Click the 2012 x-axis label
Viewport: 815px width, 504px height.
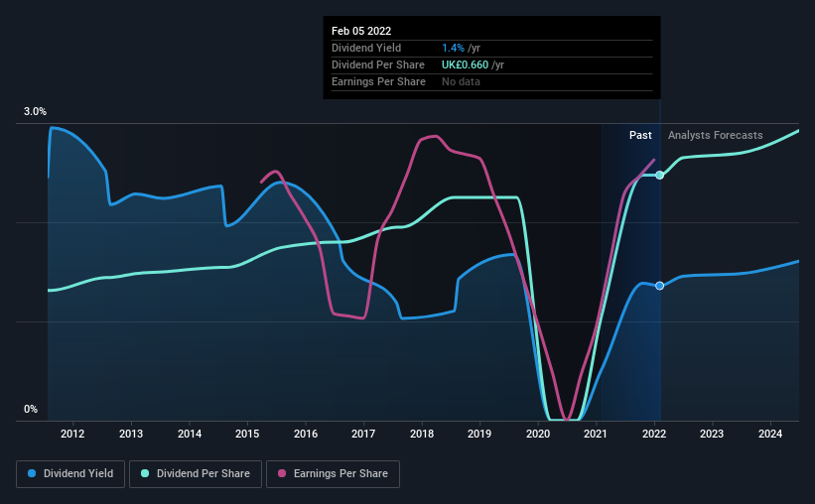click(x=72, y=434)
